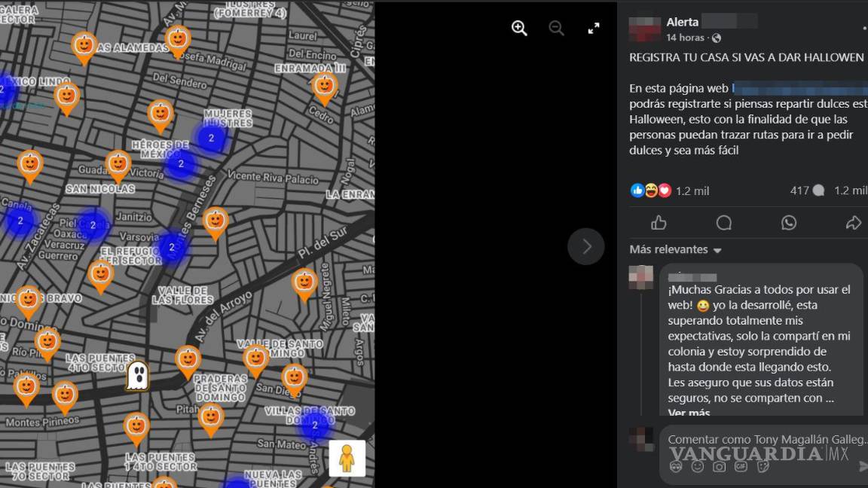Viewport: 868px width, 488px height.
Task: Like the post with thumbs up
Action: click(659, 222)
